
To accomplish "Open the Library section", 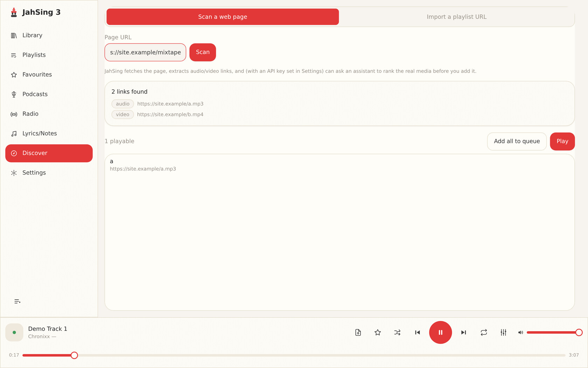I will (49, 35).
